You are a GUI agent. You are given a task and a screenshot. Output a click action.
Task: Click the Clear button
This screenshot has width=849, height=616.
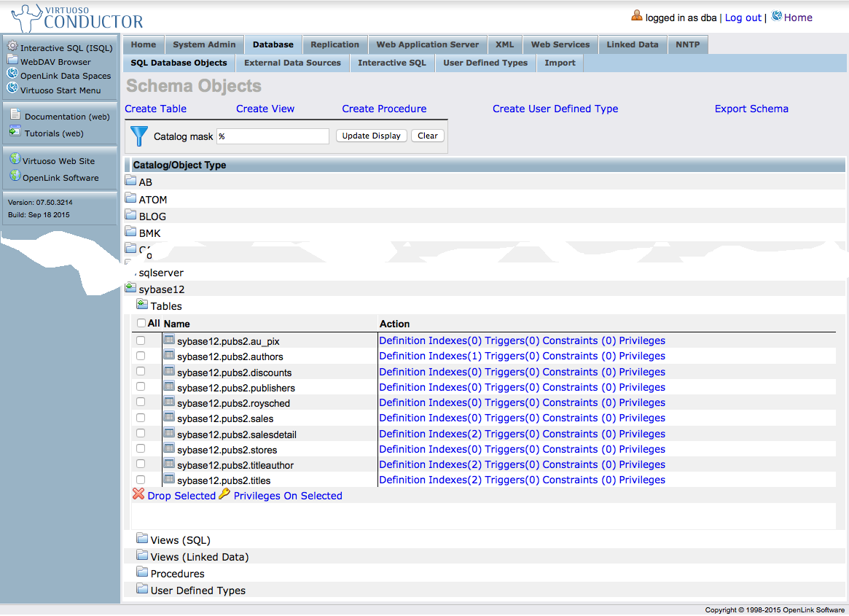(x=428, y=136)
